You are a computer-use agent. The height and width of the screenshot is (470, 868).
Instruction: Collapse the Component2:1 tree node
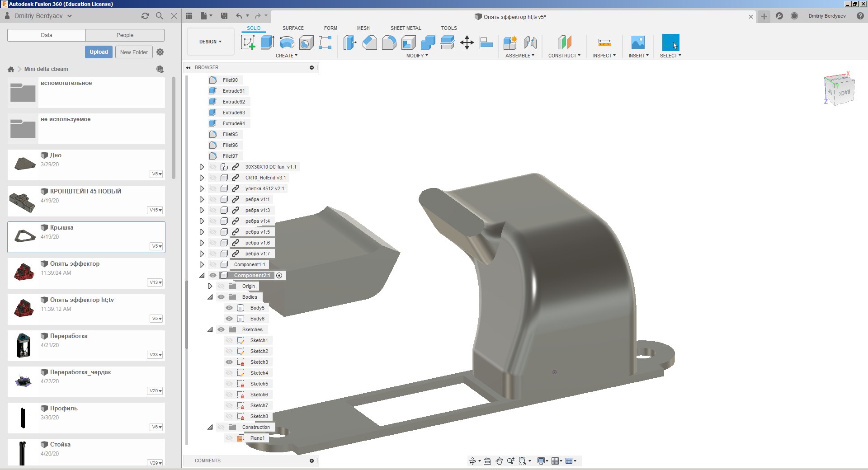click(202, 275)
